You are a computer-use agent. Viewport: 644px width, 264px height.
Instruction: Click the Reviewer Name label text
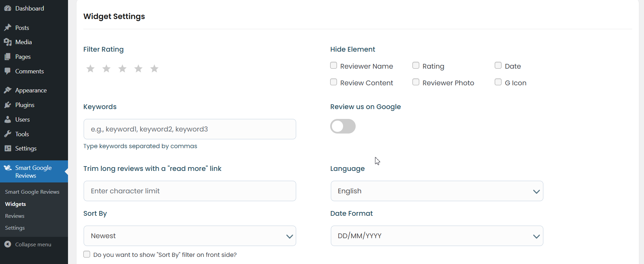click(367, 66)
